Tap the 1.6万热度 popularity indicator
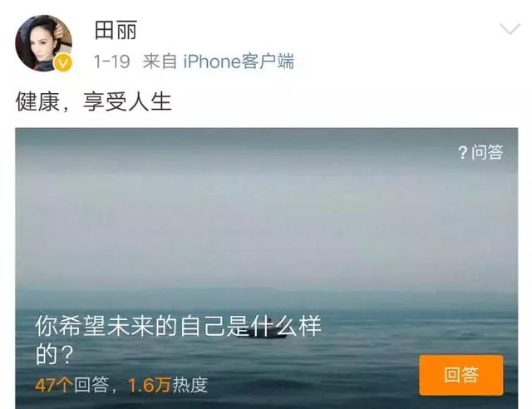The height and width of the screenshot is (409, 532). coord(168,385)
